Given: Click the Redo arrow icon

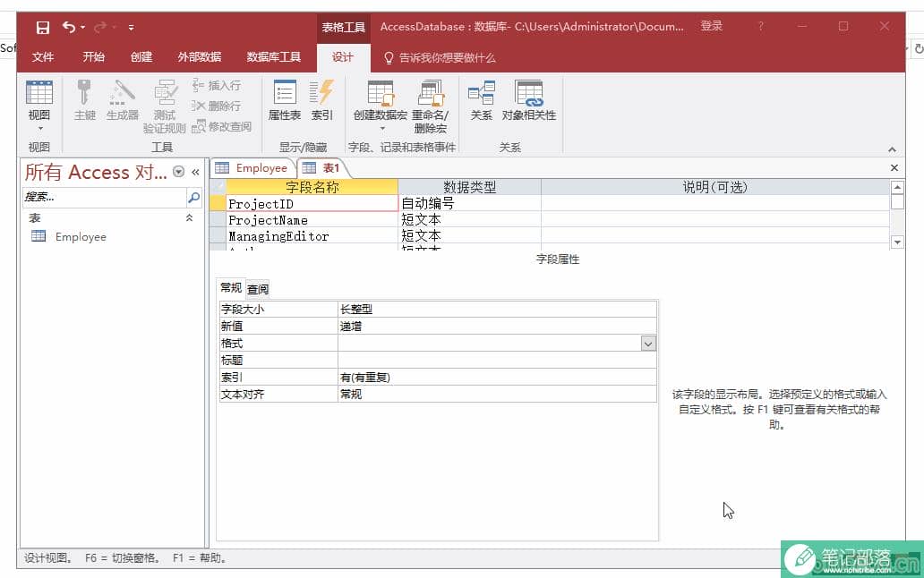Looking at the screenshot, I should click(100, 27).
